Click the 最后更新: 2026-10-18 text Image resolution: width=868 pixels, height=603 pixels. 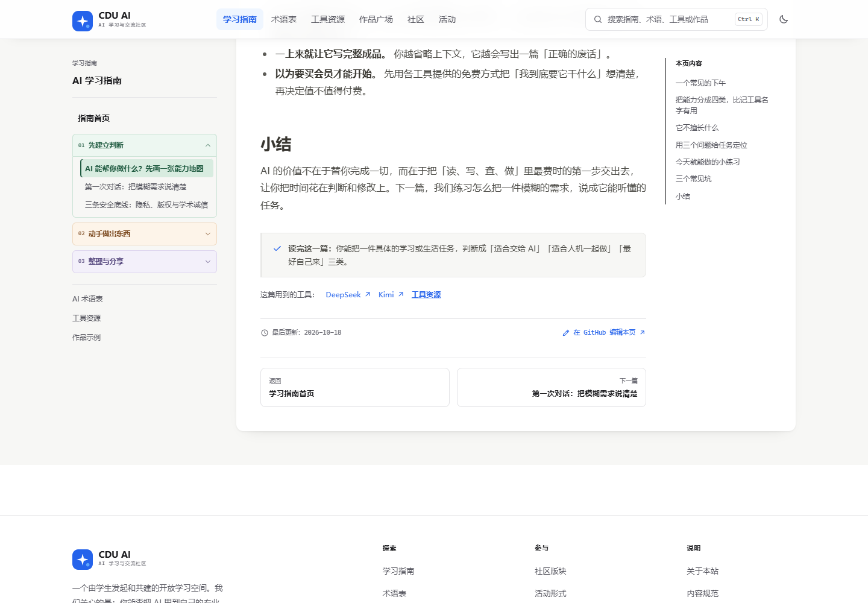(306, 332)
